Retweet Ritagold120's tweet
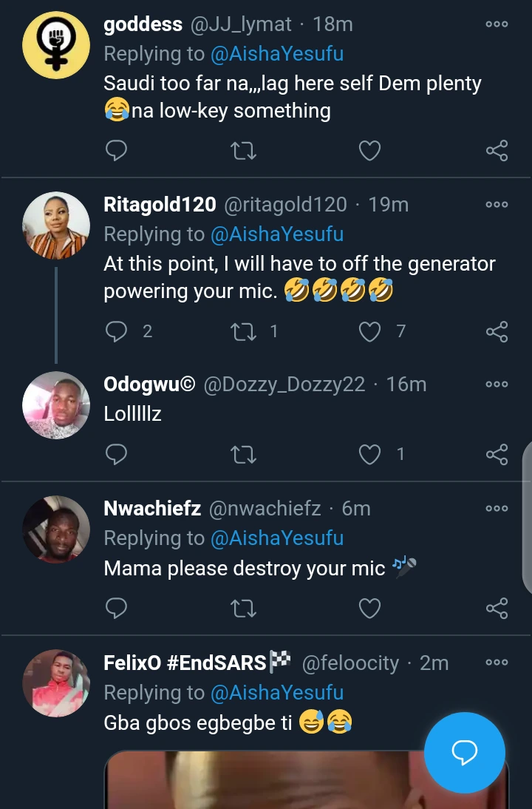Viewport: 532px width, 809px height. (243, 331)
